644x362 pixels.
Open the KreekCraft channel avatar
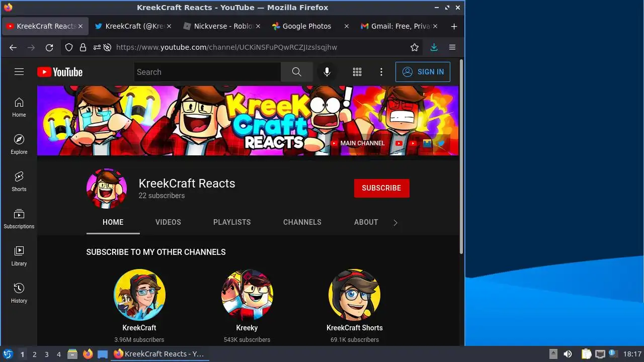point(139,295)
